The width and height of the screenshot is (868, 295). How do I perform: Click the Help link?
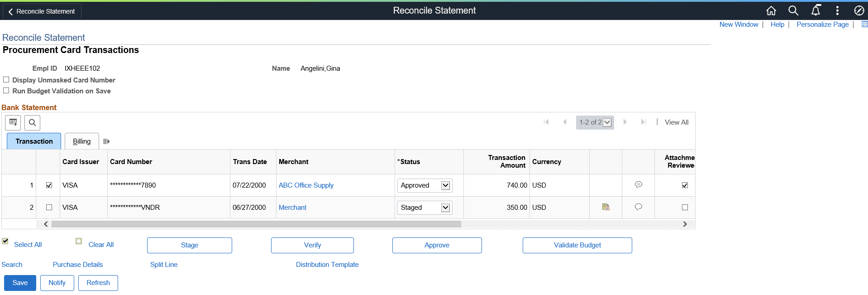point(777,24)
